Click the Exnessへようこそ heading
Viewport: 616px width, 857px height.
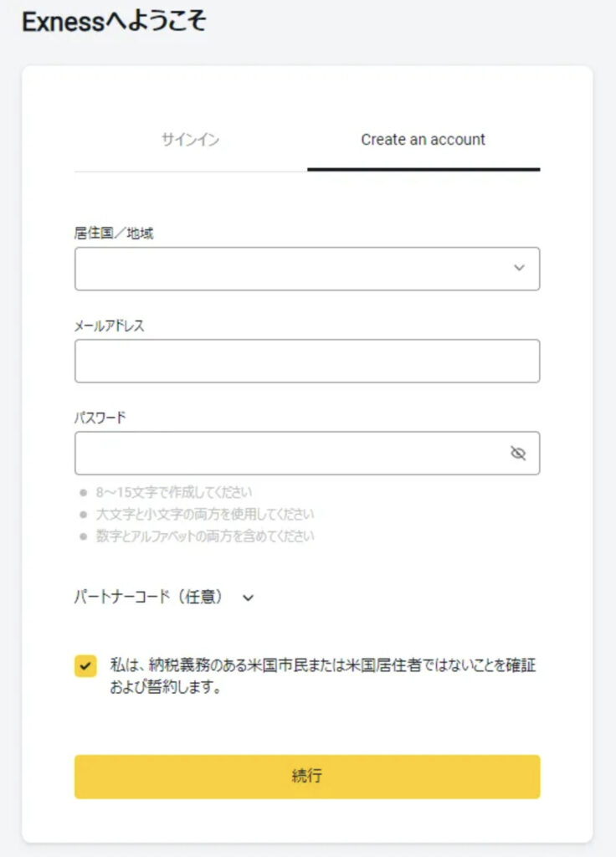pyautogui.click(x=114, y=23)
